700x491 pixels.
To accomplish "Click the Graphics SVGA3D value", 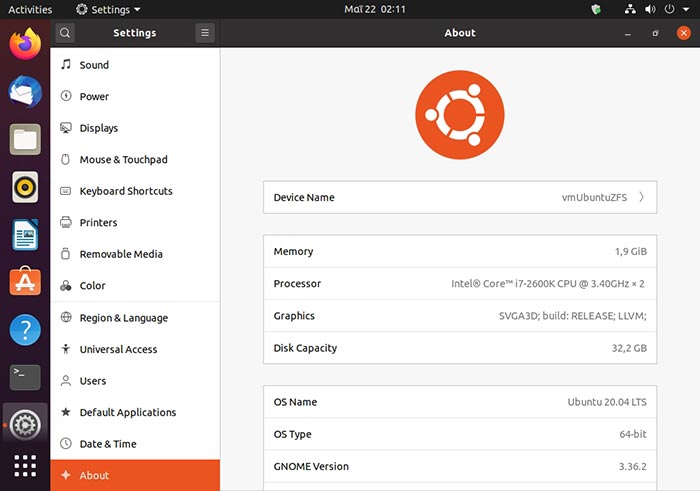I will pos(573,316).
